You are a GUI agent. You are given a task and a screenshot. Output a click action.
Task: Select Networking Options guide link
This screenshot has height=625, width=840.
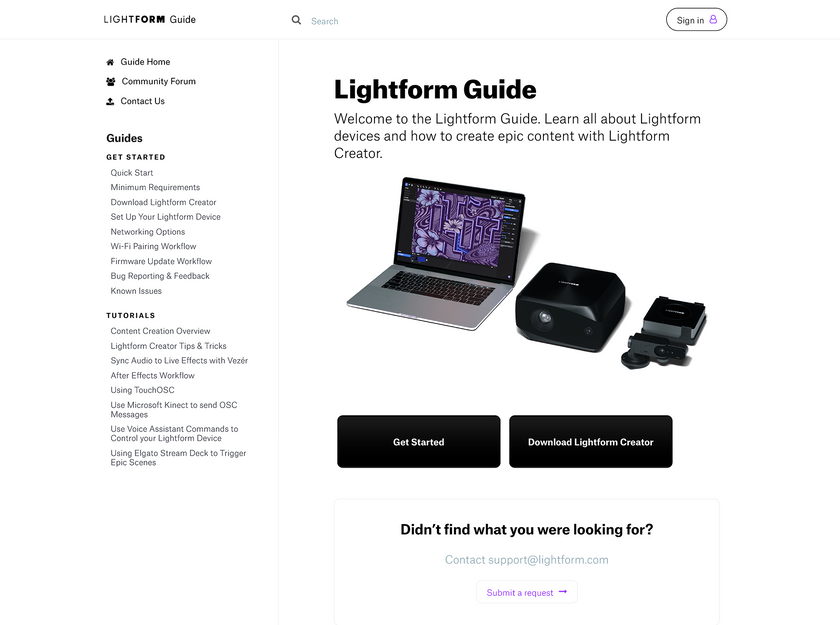pos(148,232)
